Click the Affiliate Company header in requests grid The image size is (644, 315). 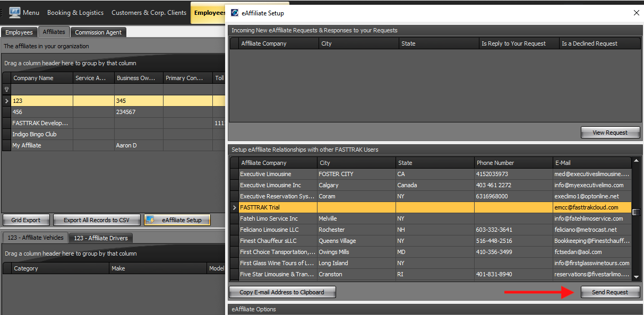278,43
